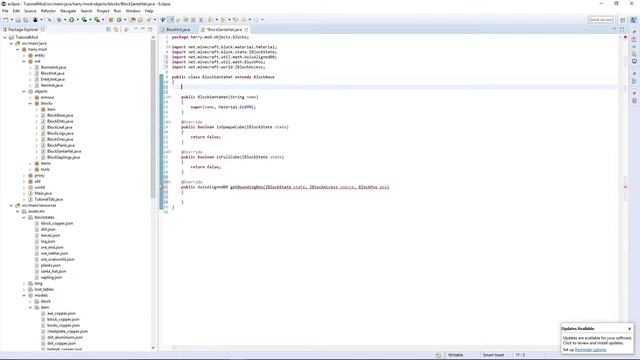Open the Run button dropdown arrow

point(77,20)
